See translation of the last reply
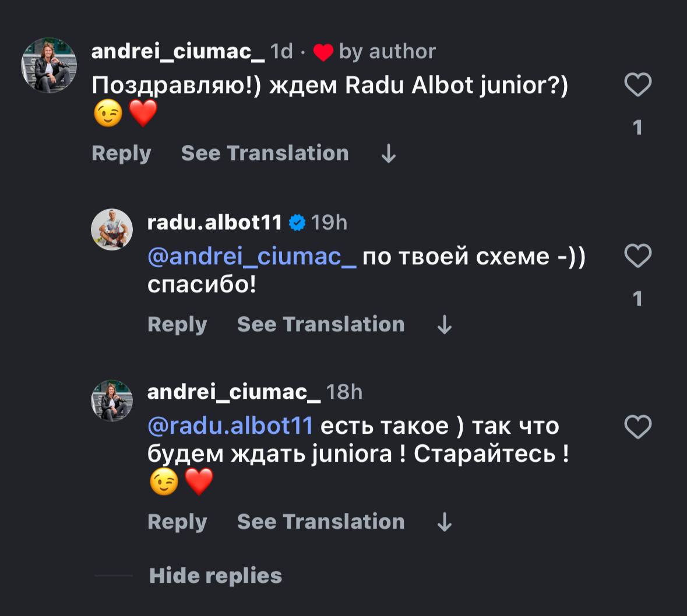The width and height of the screenshot is (687, 616). (320, 522)
